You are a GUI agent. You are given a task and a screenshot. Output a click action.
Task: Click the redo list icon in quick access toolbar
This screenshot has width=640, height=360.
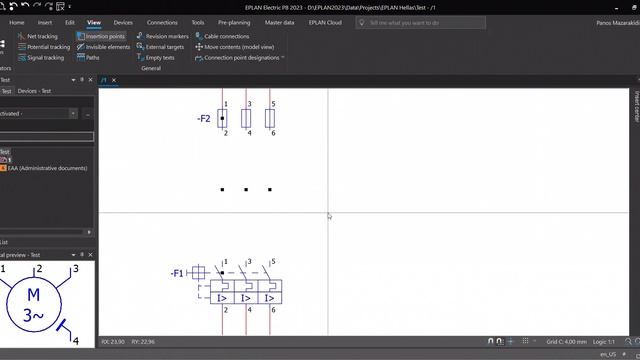49,6
